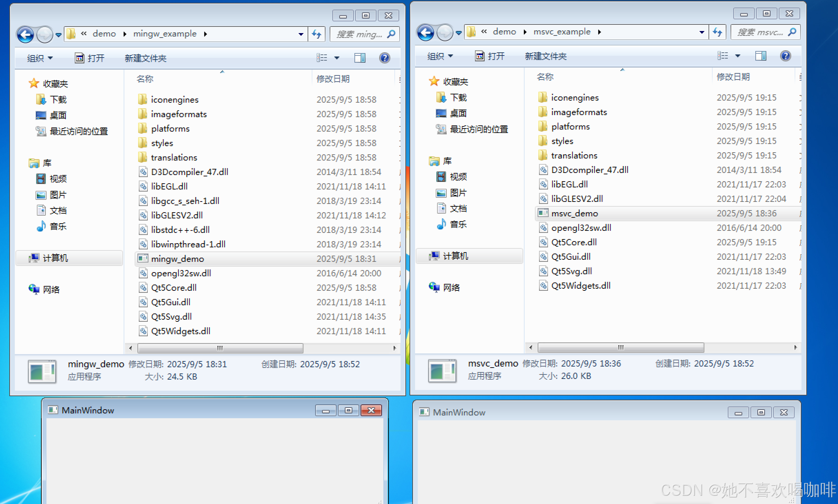
Task: Expand the arrow after the mingw_example breadcrumb
Action: click(206, 34)
